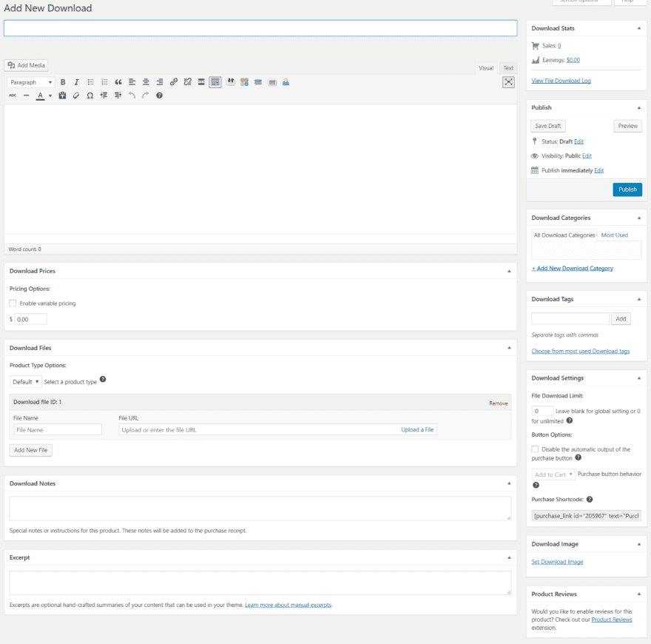Apply italic formatting
This screenshot has width=651, height=644.
pyautogui.click(x=76, y=82)
